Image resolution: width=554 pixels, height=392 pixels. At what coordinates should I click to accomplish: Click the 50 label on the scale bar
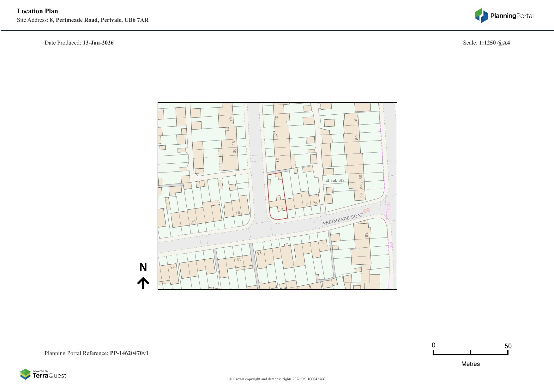[508, 346]
